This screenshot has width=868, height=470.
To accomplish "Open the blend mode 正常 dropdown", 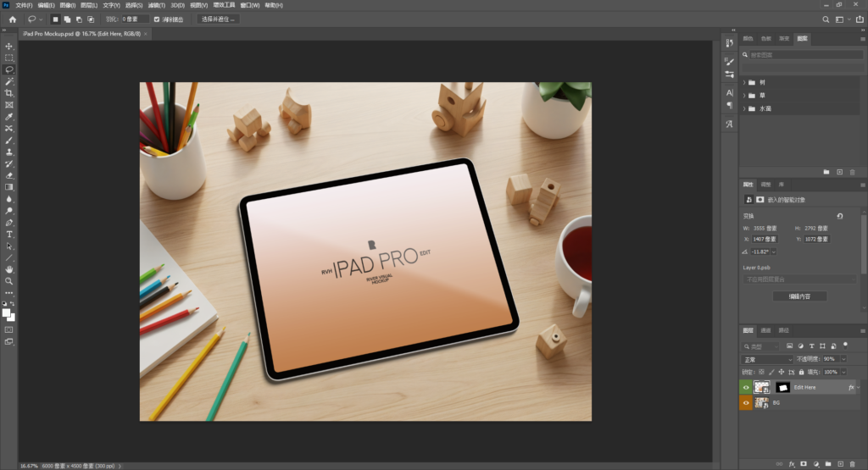I will click(x=768, y=359).
